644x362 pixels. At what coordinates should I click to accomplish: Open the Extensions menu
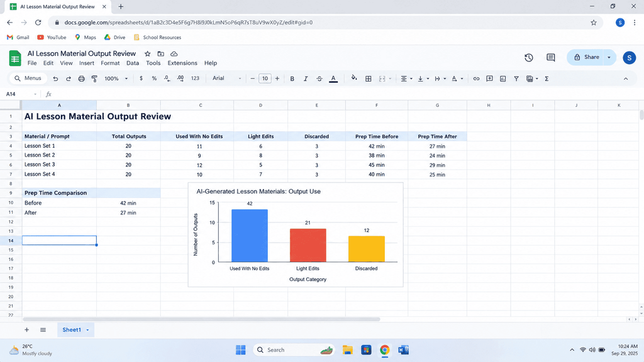click(182, 63)
